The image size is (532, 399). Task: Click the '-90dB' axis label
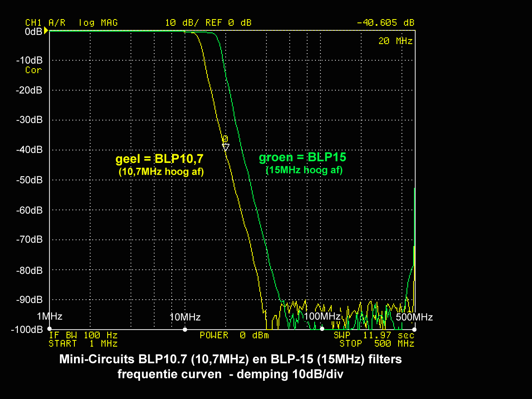click(30, 300)
